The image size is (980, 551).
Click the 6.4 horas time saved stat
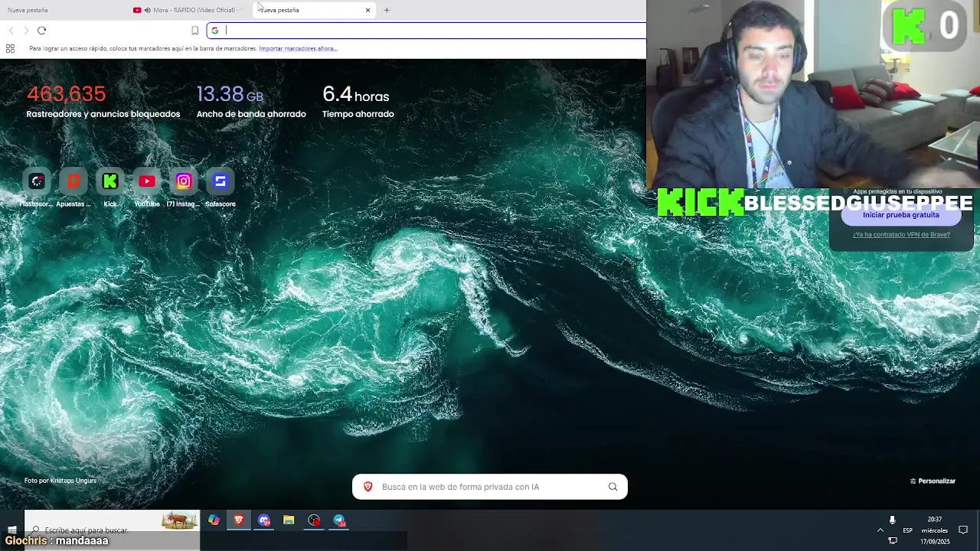(x=358, y=102)
